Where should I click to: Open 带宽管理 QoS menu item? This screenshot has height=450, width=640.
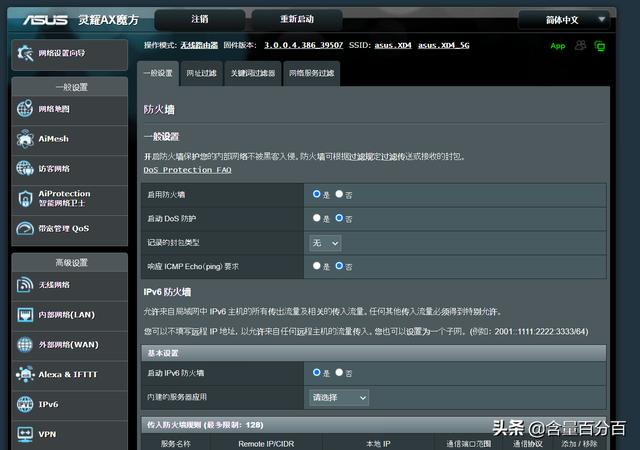[70, 229]
